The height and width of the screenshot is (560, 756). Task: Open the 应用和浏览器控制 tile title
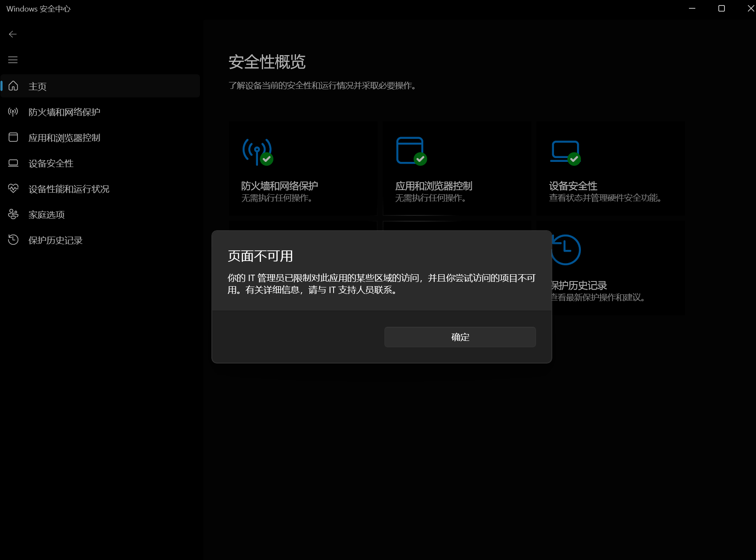434,186
